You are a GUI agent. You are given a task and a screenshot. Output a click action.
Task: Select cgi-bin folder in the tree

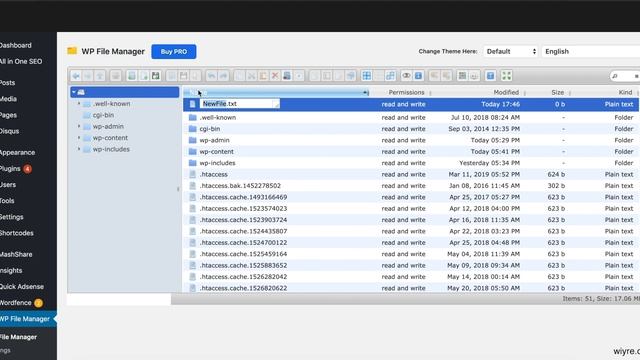point(103,115)
